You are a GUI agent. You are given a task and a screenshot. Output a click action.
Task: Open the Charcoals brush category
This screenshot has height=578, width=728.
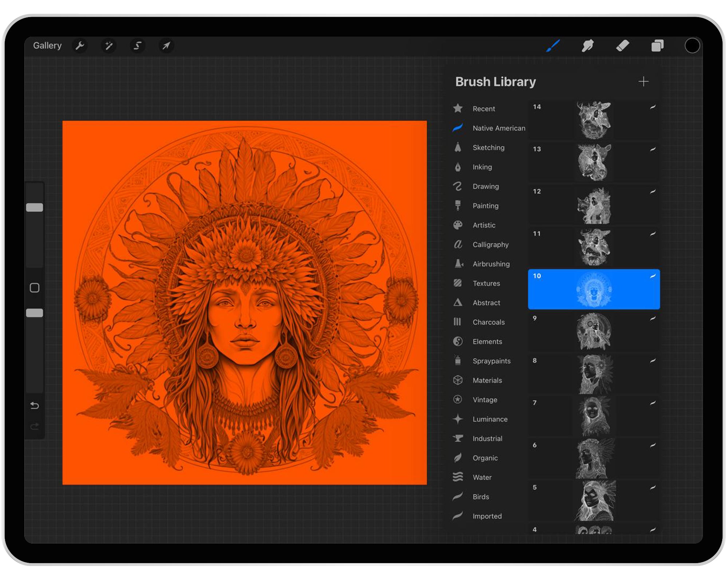(x=488, y=322)
